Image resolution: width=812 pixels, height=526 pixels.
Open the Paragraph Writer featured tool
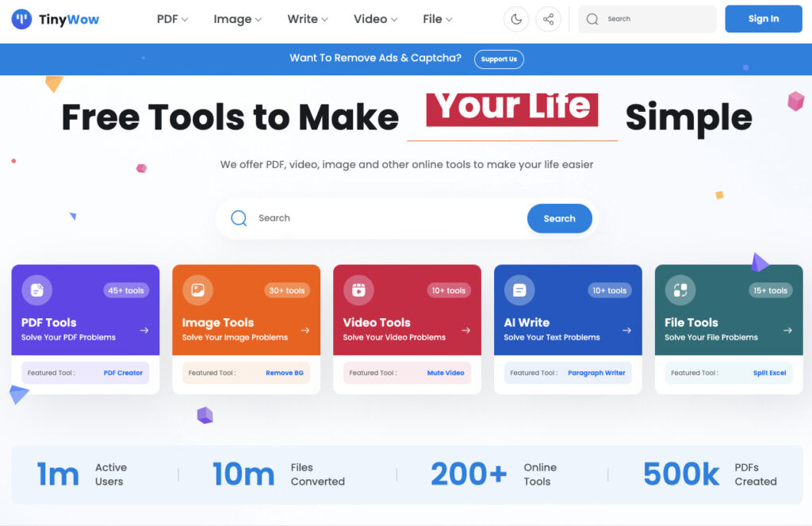click(596, 373)
